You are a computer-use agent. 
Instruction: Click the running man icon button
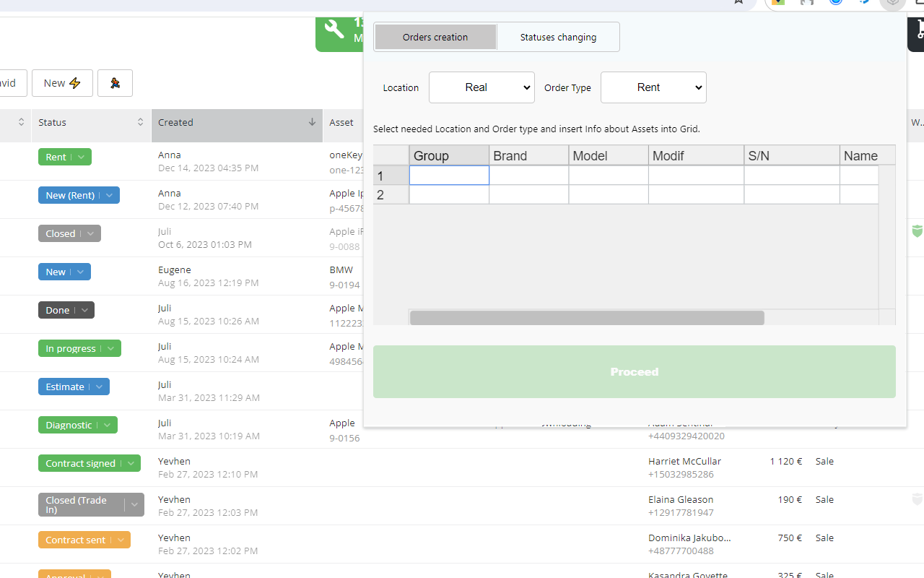pos(115,83)
